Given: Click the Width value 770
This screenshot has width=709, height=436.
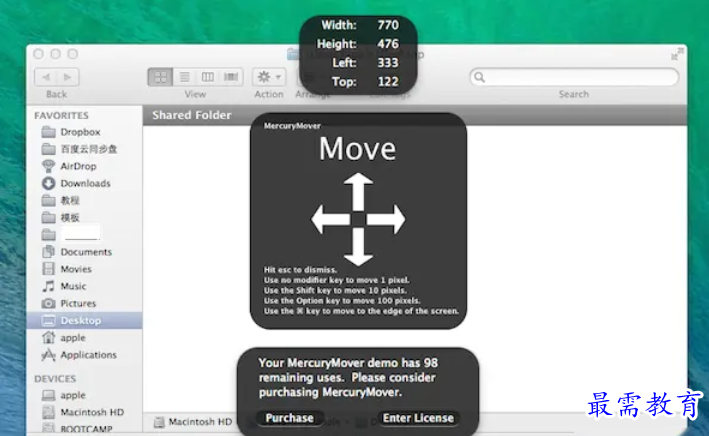Looking at the screenshot, I should pyautogui.click(x=388, y=25).
